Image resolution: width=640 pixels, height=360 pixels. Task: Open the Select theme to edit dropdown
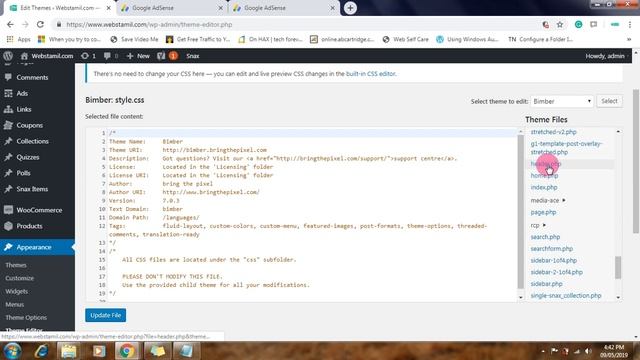pos(562,101)
